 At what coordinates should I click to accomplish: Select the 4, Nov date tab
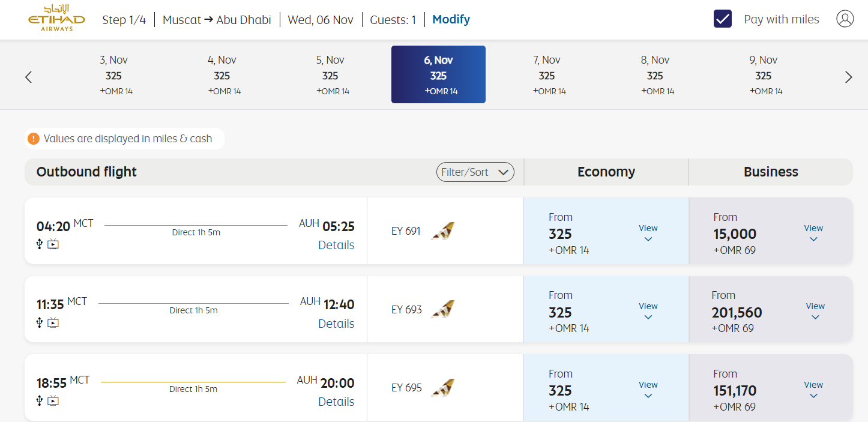222,75
